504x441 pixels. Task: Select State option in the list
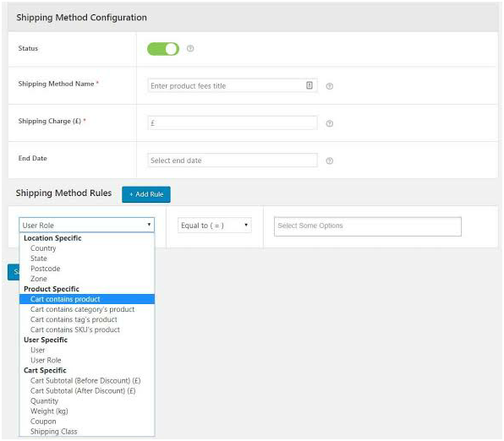87,259
